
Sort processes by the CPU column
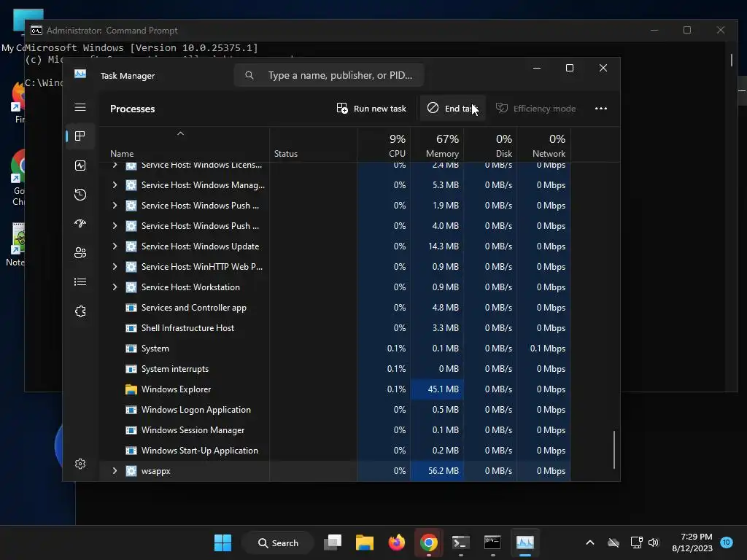[x=384, y=145]
